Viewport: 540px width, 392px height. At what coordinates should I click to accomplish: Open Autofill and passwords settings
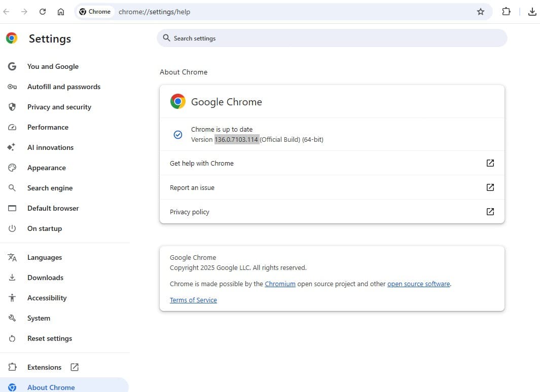(x=65, y=87)
